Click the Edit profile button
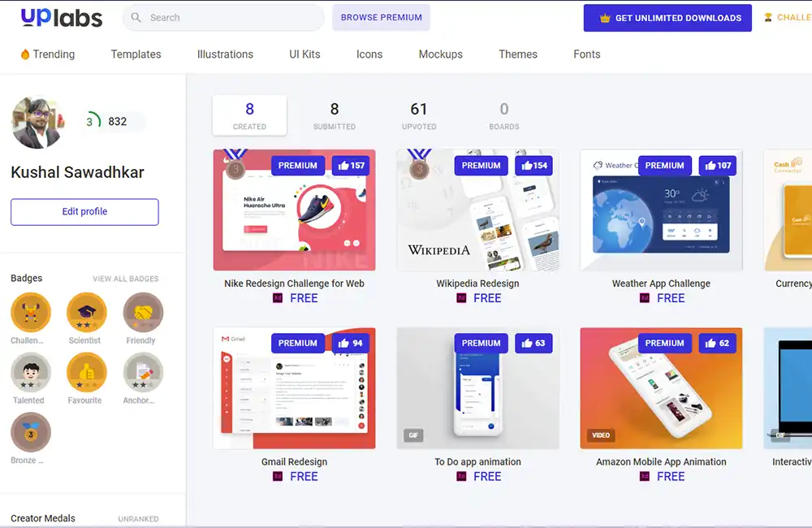Screen dimensions: 812x528 pyautogui.click(x=85, y=212)
